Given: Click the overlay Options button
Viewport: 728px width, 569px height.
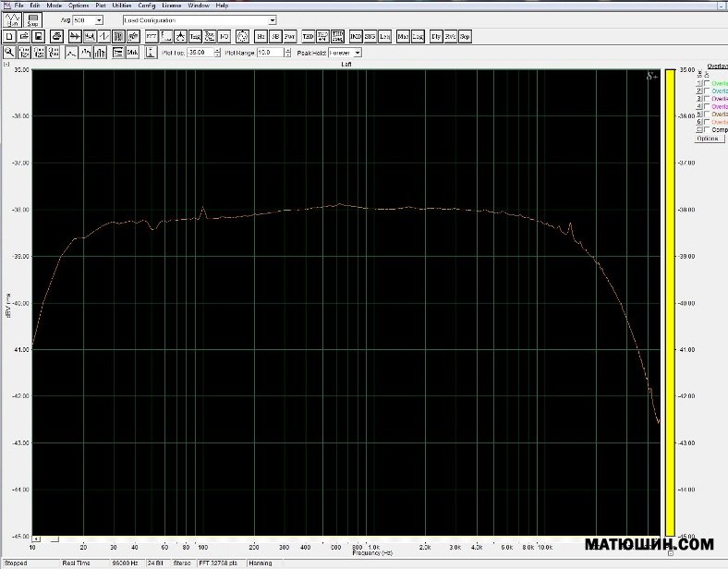Looking at the screenshot, I should 707,139.
